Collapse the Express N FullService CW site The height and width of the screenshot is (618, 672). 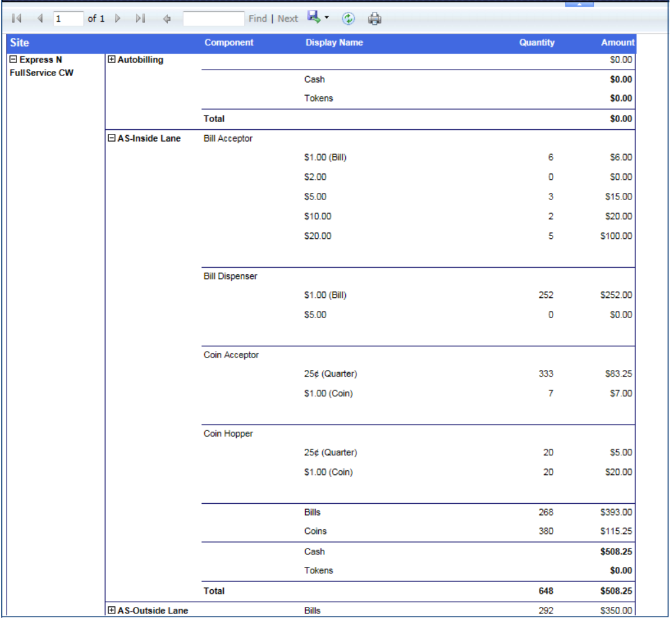click(x=13, y=60)
